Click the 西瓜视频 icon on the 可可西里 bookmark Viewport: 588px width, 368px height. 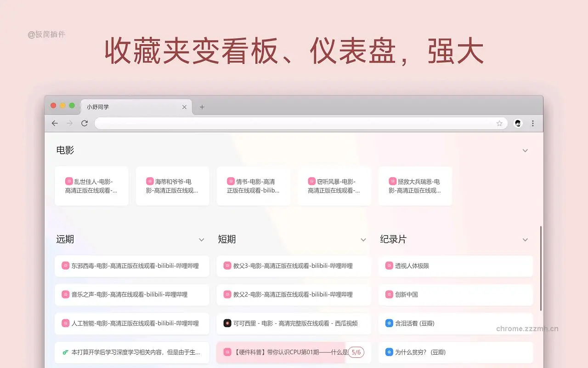click(227, 323)
